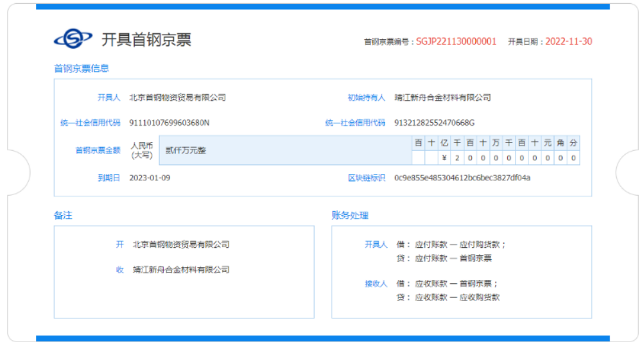This screenshot has height=346, width=644.
Task: Select ticket number SGJP221130000001
Action: [x=456, y=42]
